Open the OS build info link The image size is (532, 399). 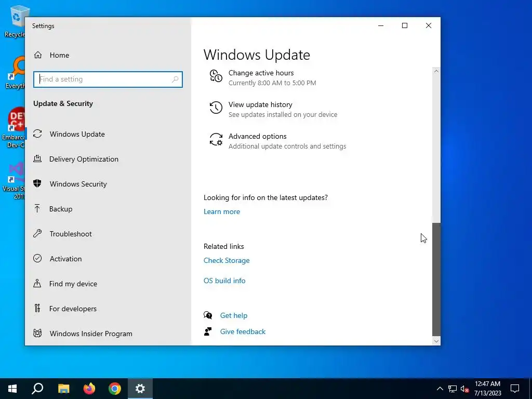[224, 281]
